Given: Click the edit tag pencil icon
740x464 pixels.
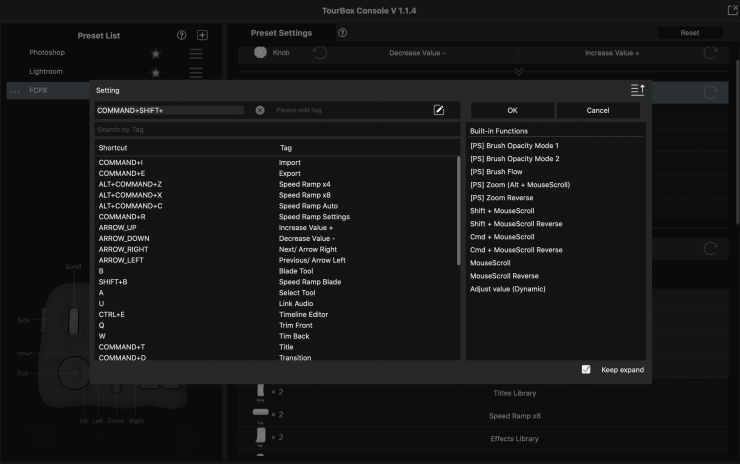Looking at the screenshot, I should click(439, 110).
